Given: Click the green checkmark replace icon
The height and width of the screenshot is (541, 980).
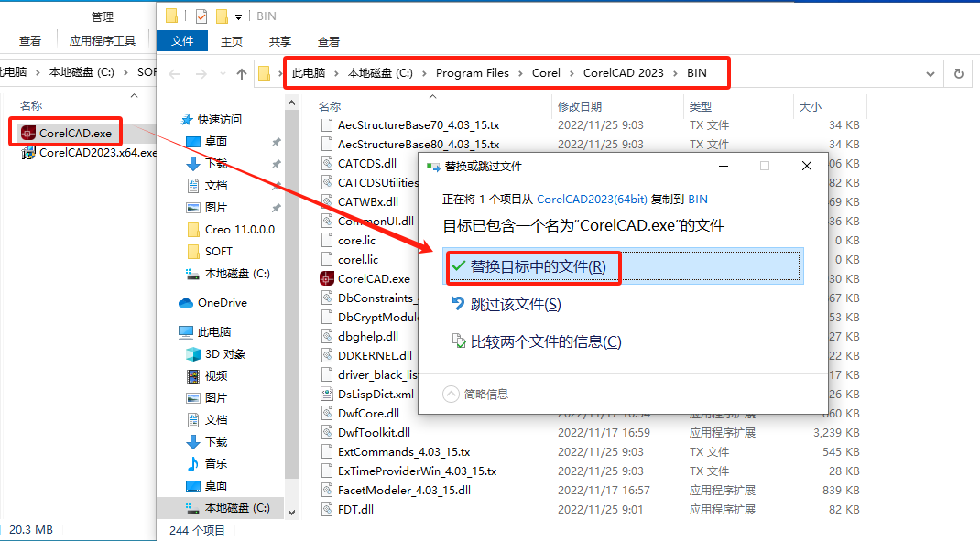Looking at the screenshot, I should coord(458,266).
